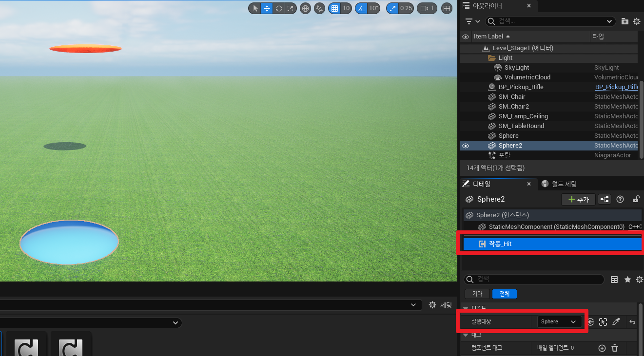Click the Outliner vertical scrollbar

click(641, 119)
